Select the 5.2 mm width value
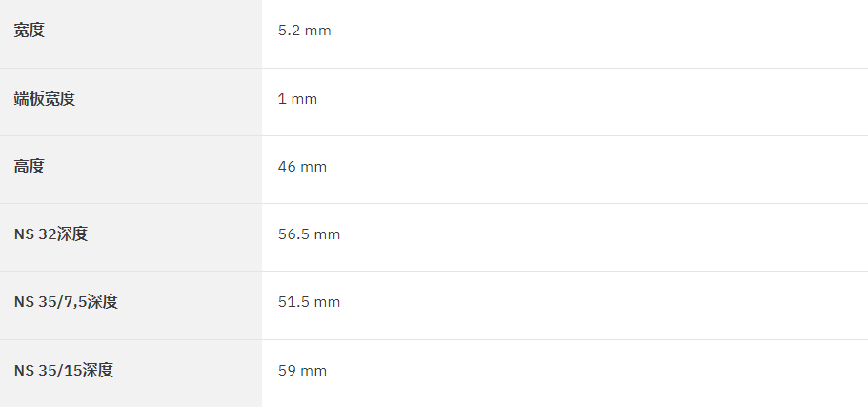 point(305,31)
